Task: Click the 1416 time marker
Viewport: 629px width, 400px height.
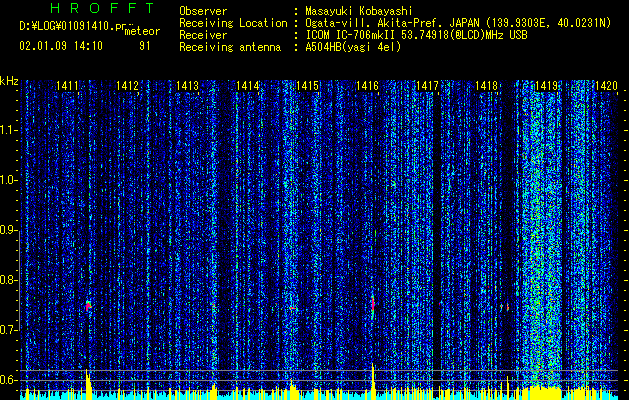Action: 367,85
